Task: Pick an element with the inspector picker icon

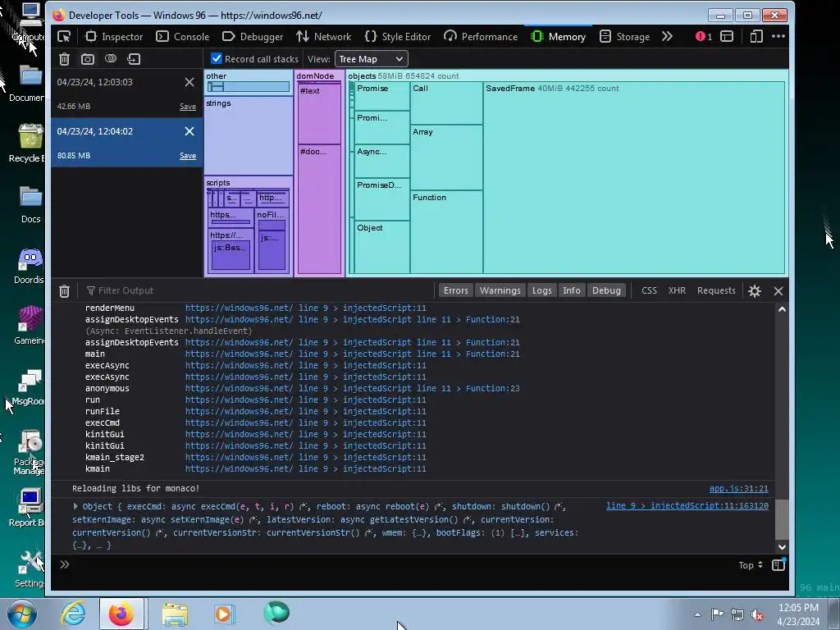Action: pyautogui.click(x=64, y=36)
